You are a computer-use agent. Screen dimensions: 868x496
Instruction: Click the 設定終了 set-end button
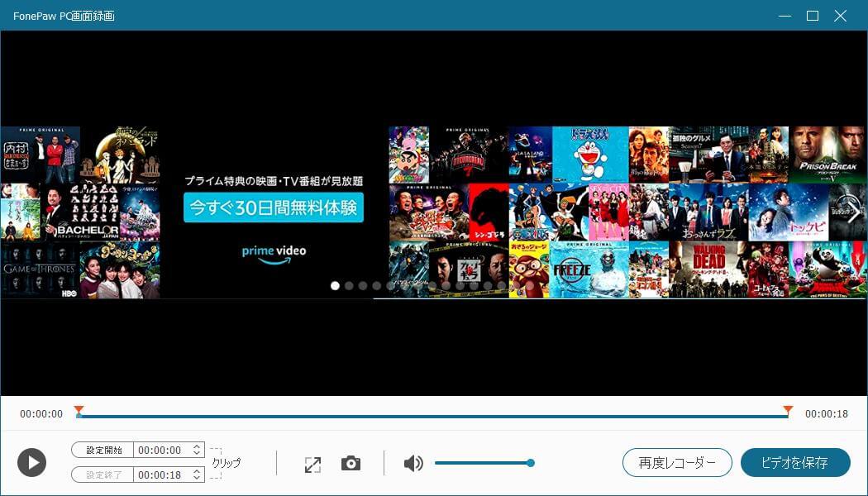[103, 475]
